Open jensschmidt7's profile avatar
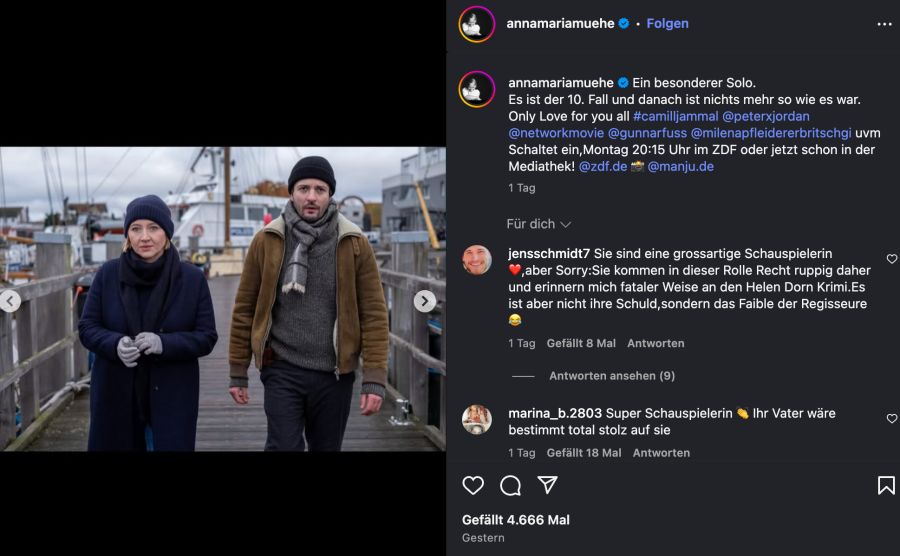Image resolution: width=900 pixels, height=556 pixels. pyautogui.click(x=477, y=259)
